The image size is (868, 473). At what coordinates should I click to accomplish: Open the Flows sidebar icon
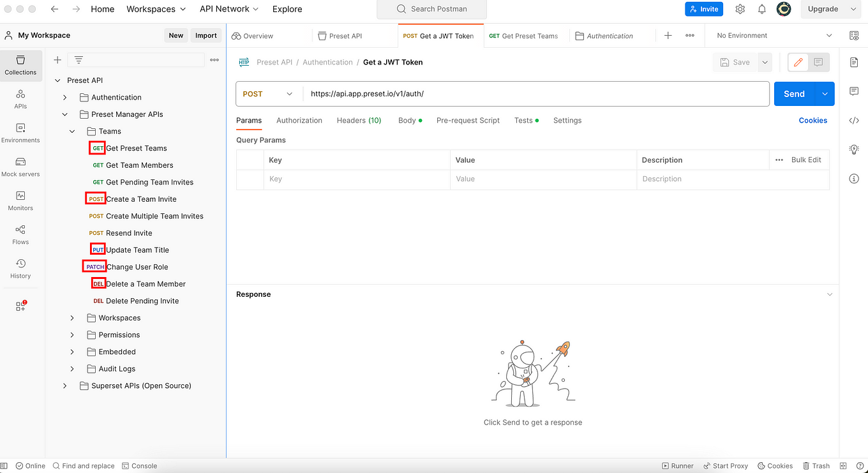(20, 234)
